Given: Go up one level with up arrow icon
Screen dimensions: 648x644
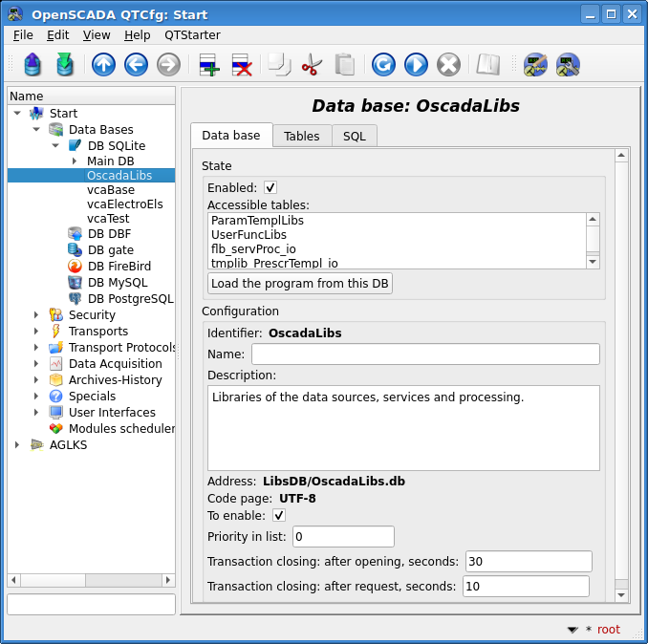Looking at the screenshot, I should click(x=103, y=65).
